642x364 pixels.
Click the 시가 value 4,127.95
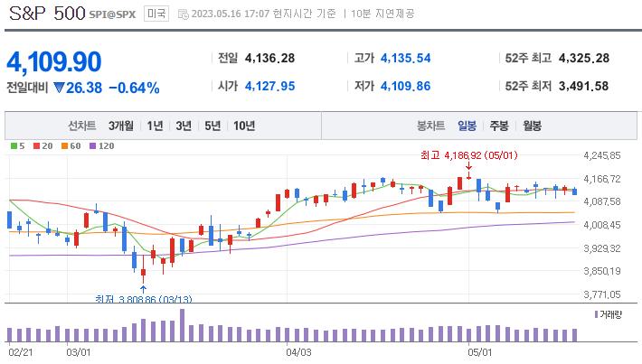269,87
